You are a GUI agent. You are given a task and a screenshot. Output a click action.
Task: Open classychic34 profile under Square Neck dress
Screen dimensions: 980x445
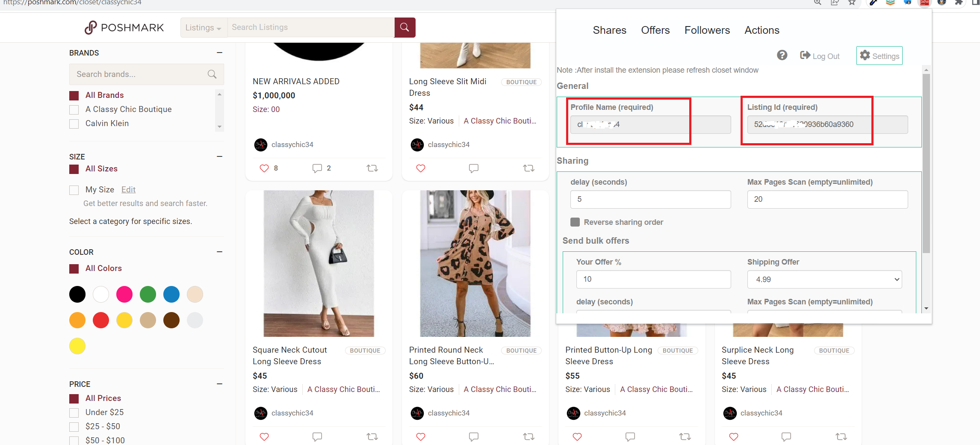(x=292, y=413)
